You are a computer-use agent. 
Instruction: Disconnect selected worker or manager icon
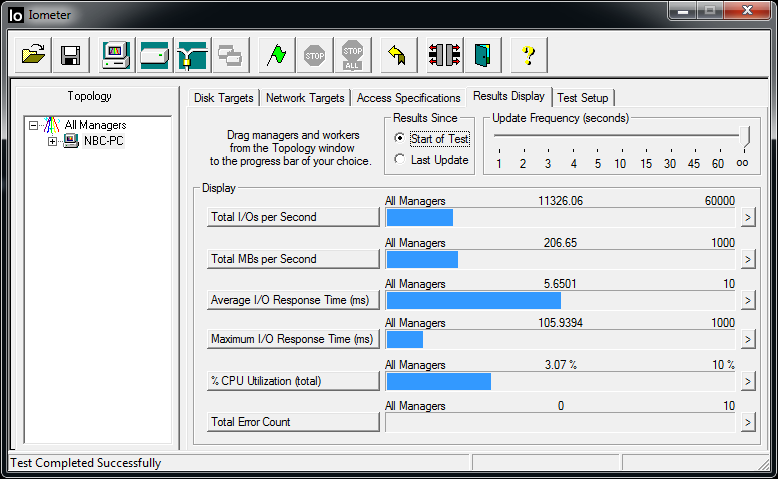(444, 55)
